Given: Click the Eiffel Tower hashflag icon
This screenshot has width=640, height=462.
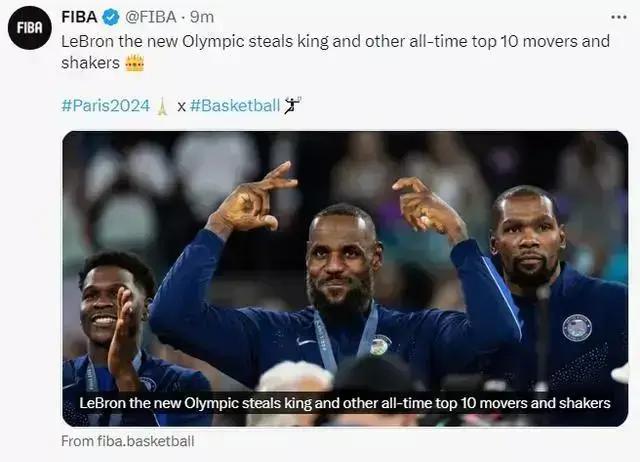Looking at the screenshot, I should coord(162,105).
